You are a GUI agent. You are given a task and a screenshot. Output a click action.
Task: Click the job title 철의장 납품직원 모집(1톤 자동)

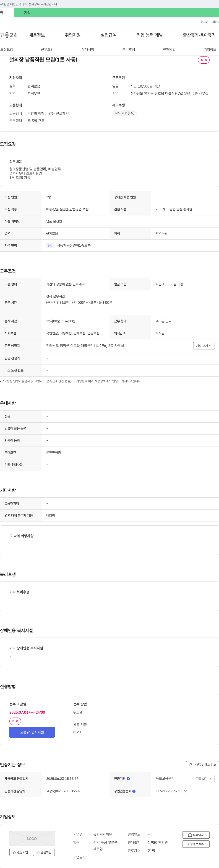coord(43,60)
